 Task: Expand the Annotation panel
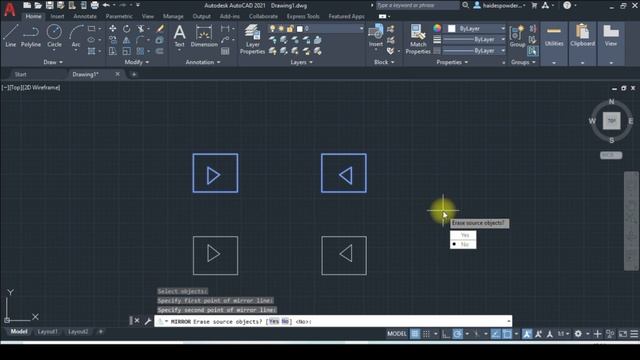click(203, 62)
